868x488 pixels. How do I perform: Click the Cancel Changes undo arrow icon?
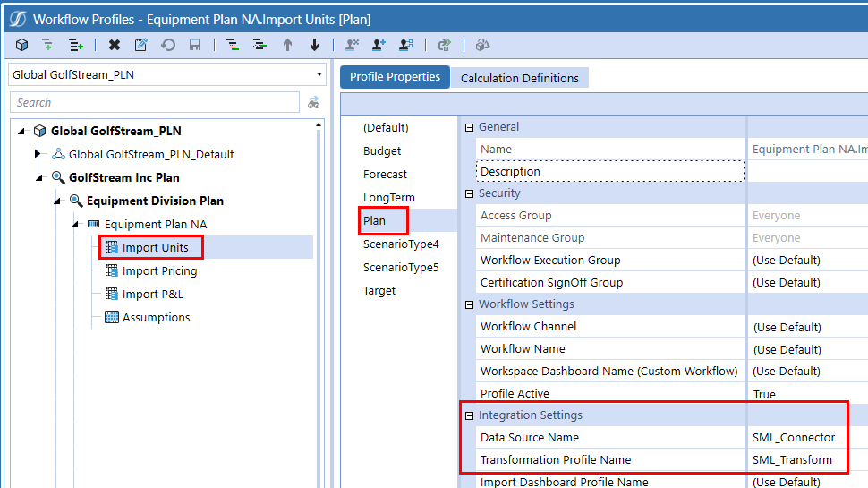click(x=168, y=45)
